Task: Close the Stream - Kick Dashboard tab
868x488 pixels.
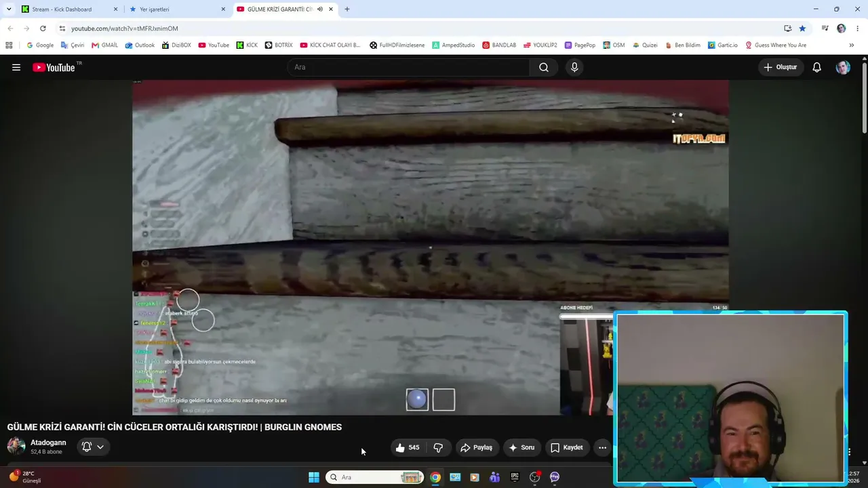Action: click(115, 9)
